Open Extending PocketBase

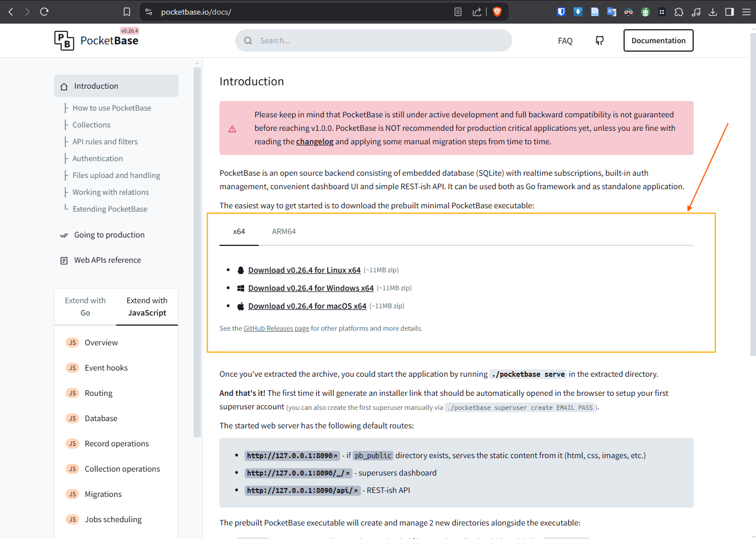110,209
